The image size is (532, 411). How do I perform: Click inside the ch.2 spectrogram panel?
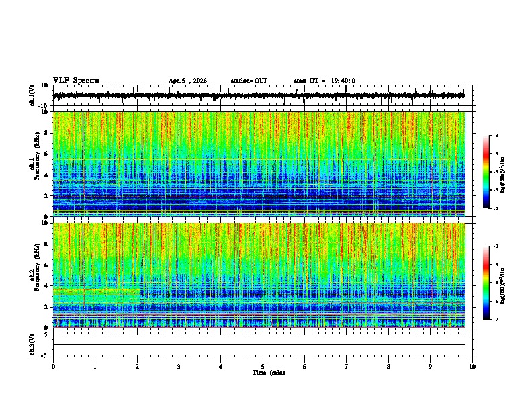tap(259, 275)
